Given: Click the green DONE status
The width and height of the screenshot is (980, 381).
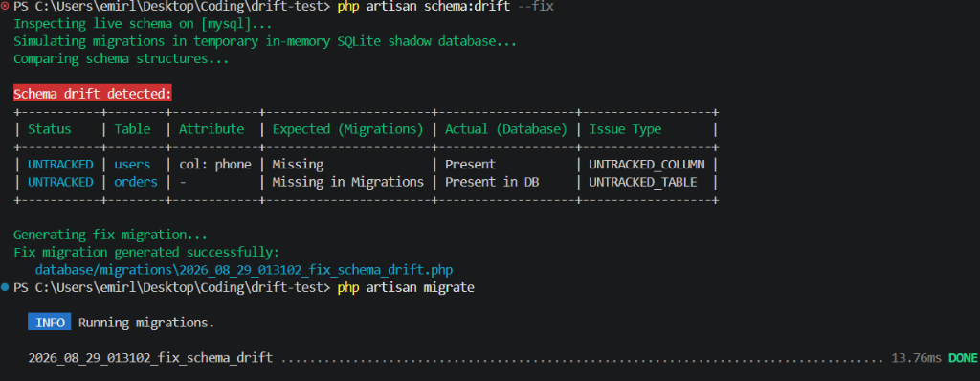Looking at the screenshot, I should [963, 358].
